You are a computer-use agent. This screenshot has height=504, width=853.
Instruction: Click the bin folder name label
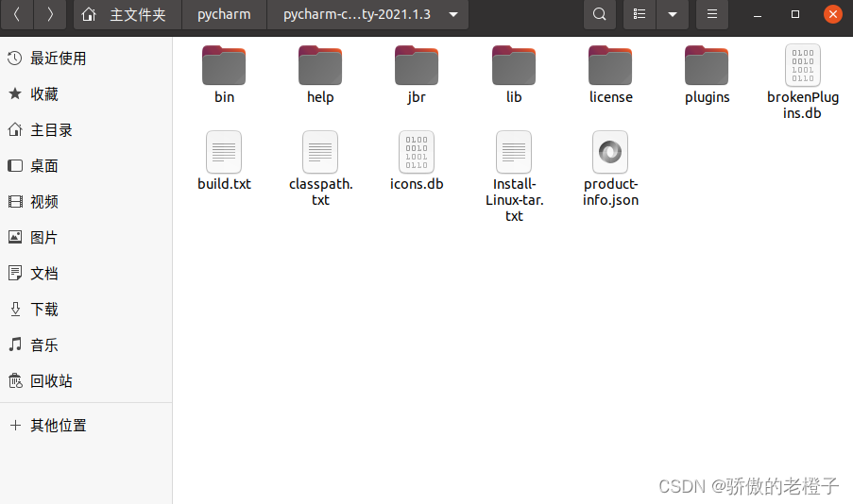pyautogui.click(x=224, y=97)
